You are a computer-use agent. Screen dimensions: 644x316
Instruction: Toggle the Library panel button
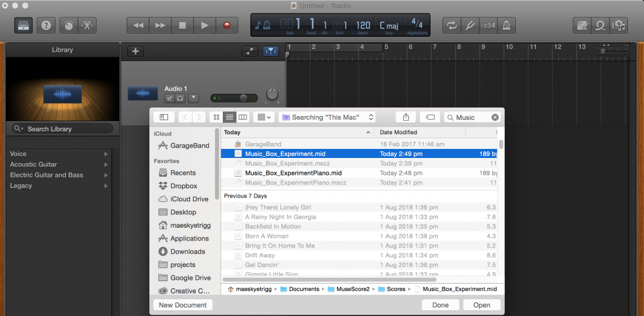(x=24, y=26)
